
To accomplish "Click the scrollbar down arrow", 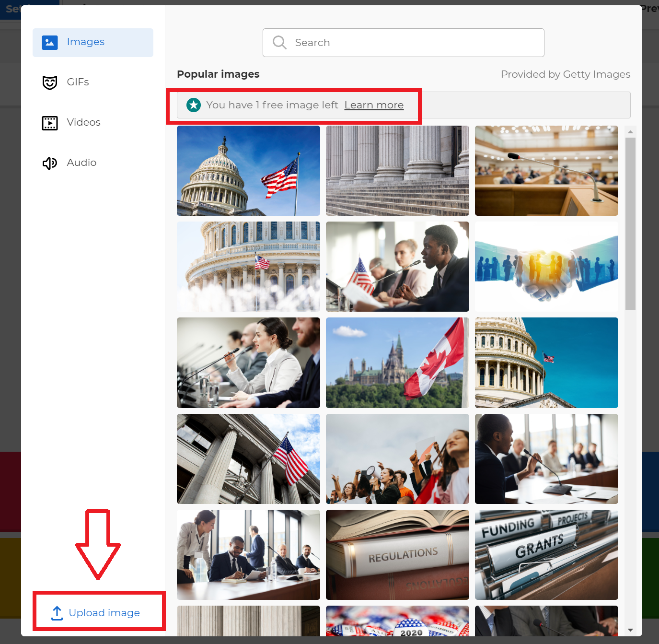I will point(630,630).
